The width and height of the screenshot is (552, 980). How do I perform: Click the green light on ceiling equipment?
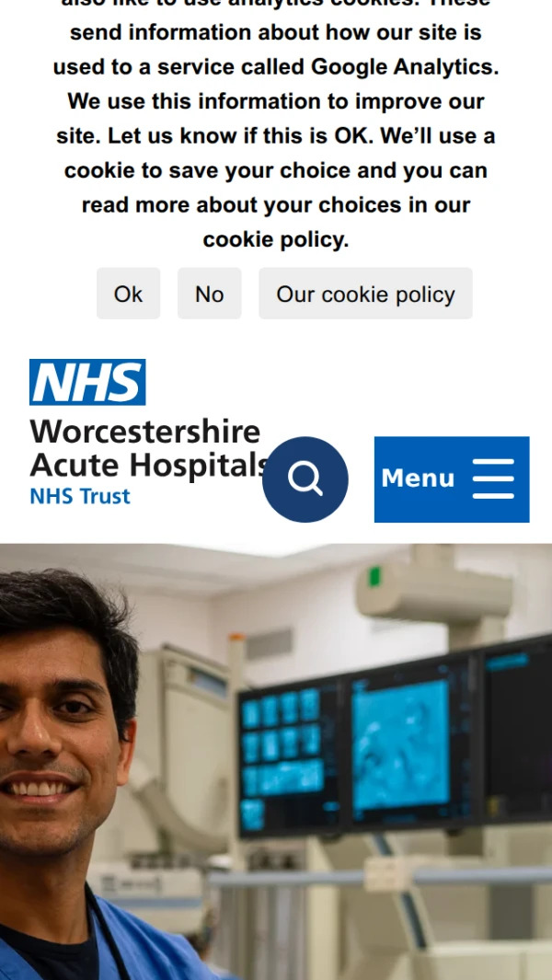coord(374,576)
